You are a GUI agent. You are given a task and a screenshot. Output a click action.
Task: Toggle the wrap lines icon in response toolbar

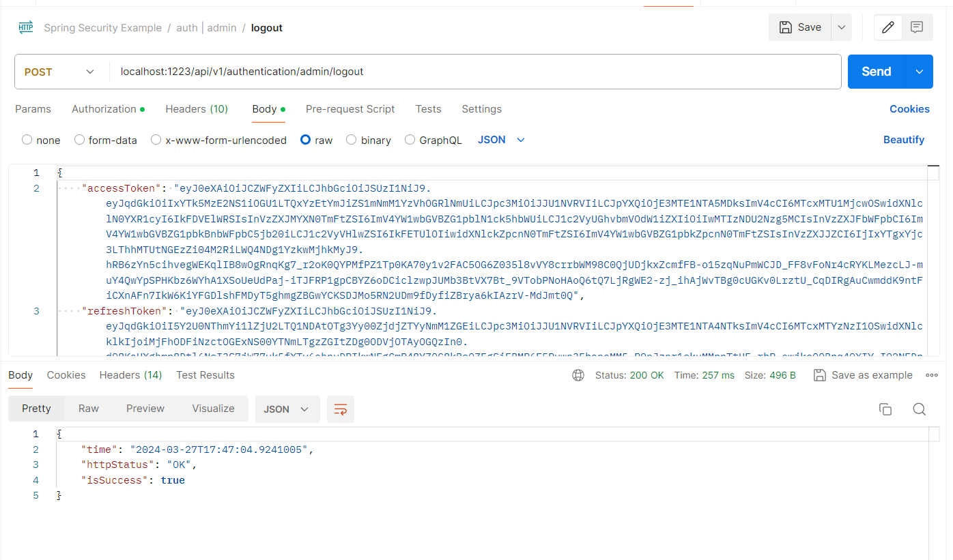[341, 409]
